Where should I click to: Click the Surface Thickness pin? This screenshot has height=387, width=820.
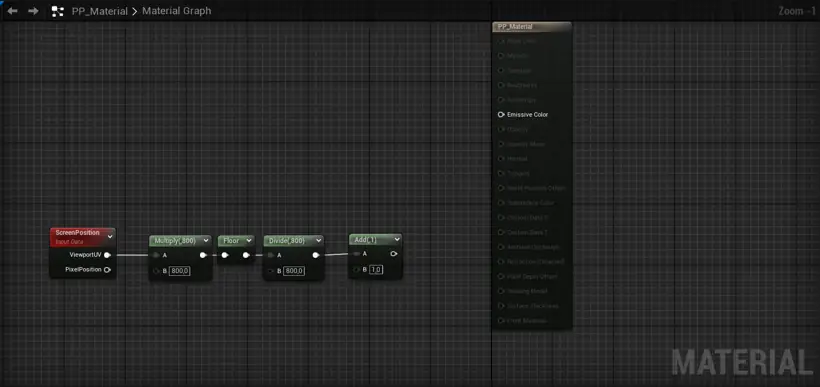pyautogui.click(x=501, y=305)
